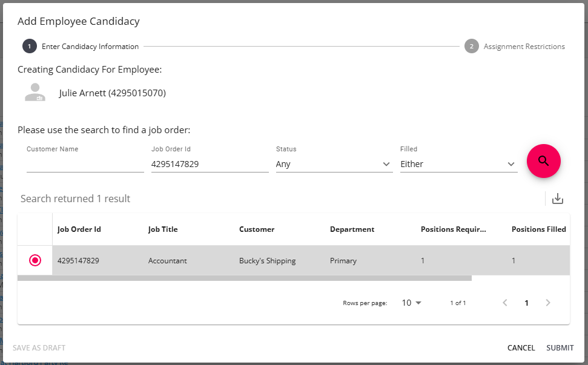Viewport: 588px width, 365px height.
Task: Click the pink search magnifier button
Action: pos(543,161)
